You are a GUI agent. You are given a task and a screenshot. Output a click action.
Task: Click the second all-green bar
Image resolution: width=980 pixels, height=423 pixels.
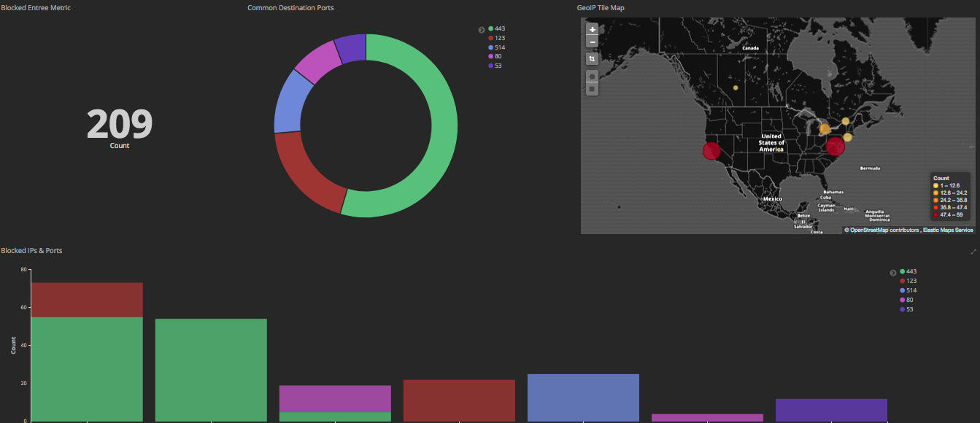click(211, 370)
